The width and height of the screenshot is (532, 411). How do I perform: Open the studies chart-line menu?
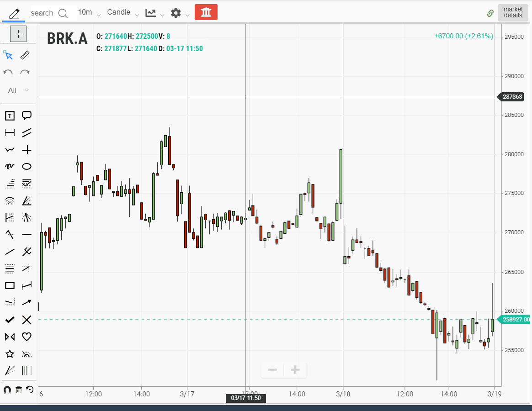pos(154,13)
